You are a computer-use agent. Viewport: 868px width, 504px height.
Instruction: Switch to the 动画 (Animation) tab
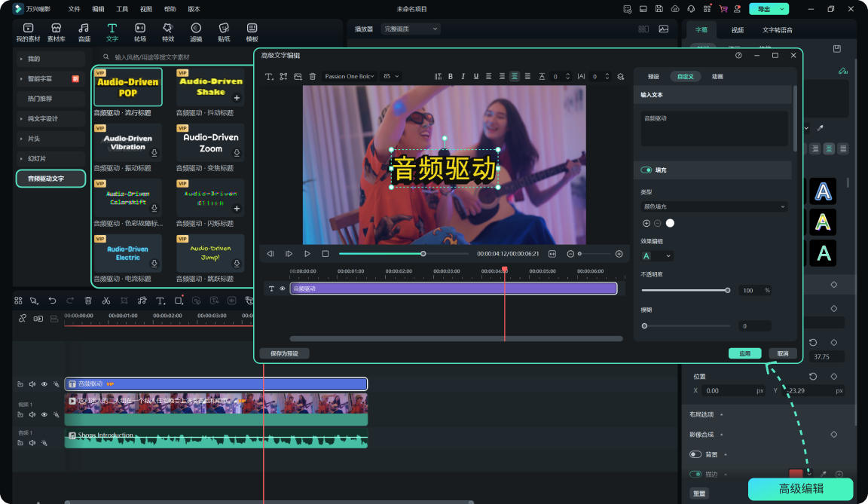(717, 76)
